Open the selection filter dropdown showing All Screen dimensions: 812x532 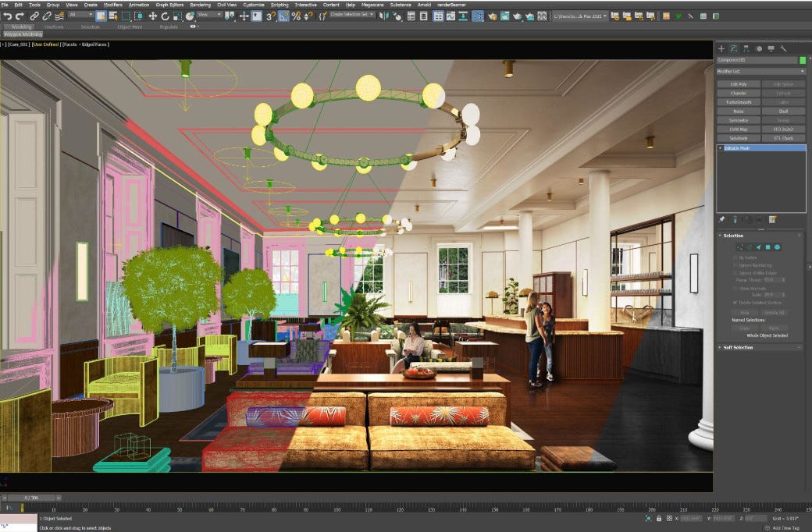tap(79, 17)
